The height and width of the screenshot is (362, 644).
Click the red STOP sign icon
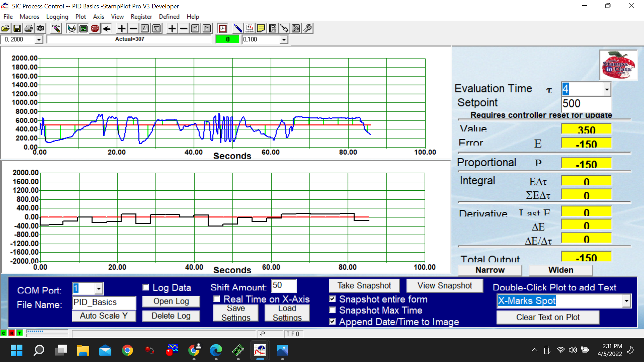point(95,28)
